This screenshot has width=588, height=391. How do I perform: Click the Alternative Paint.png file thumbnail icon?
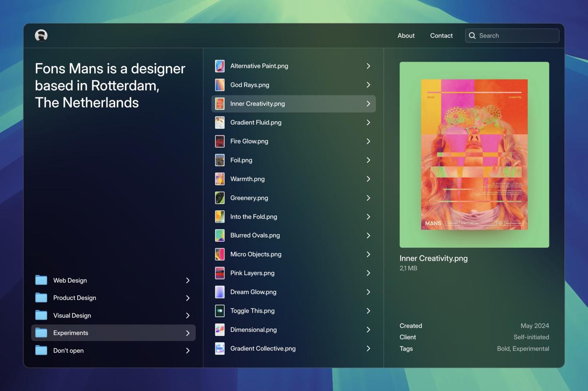220,66
